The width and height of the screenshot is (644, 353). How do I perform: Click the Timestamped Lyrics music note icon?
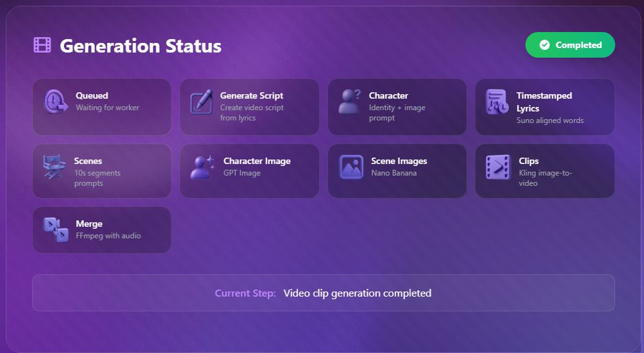[x=497, y=101]
